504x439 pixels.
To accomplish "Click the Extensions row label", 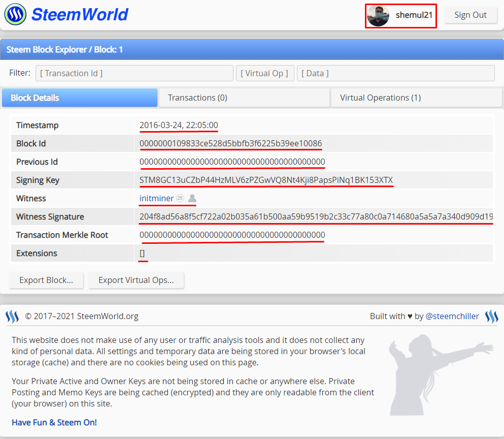I will click(x=37, y=254).
